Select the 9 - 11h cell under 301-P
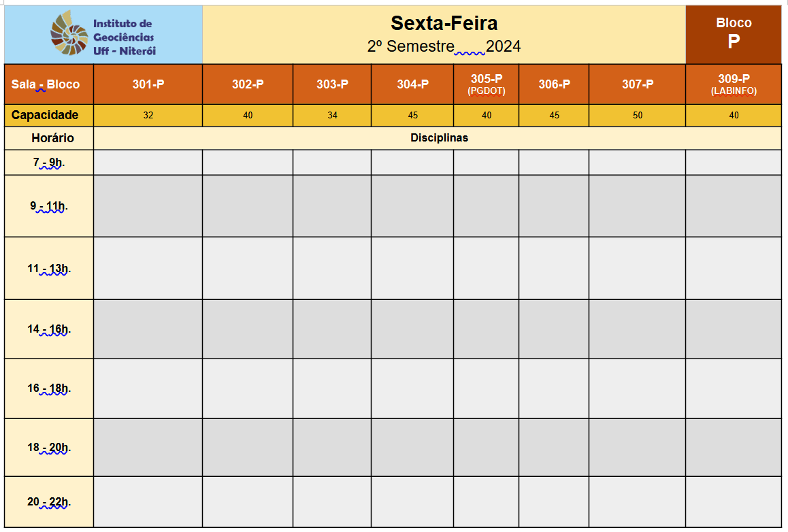 tap(148, 206)
